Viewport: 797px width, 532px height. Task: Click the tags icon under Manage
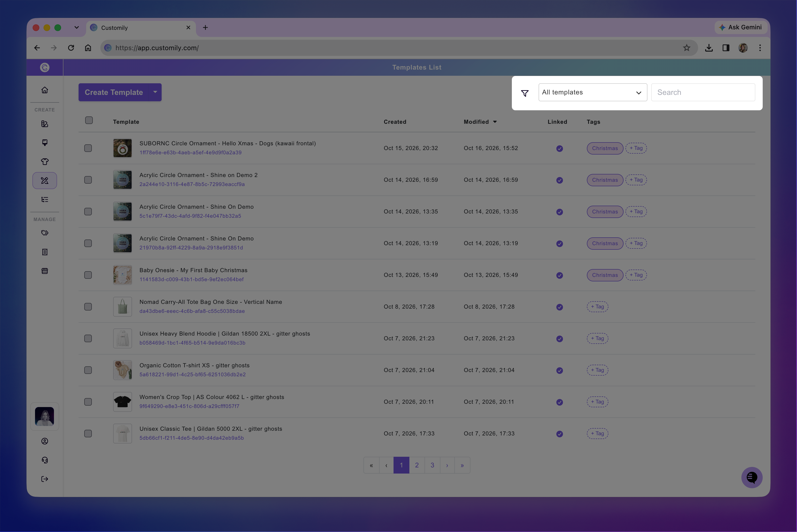click(x=44, y=233)
